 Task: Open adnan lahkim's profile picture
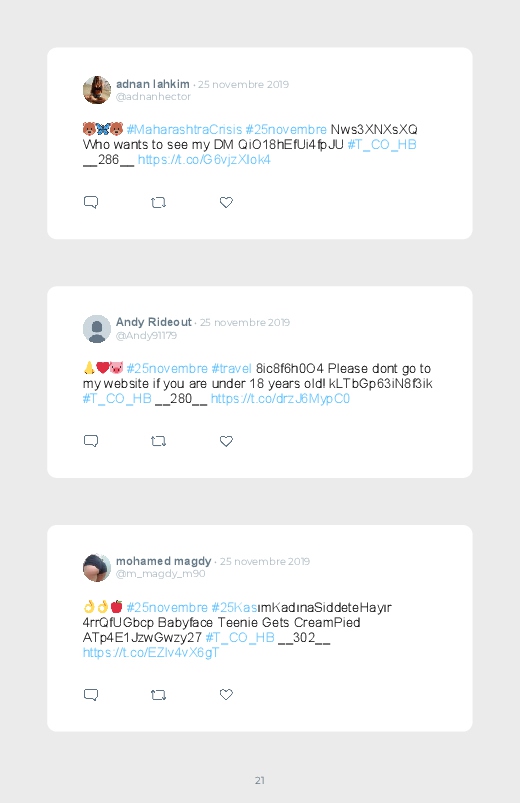click(x=97, y=90)
